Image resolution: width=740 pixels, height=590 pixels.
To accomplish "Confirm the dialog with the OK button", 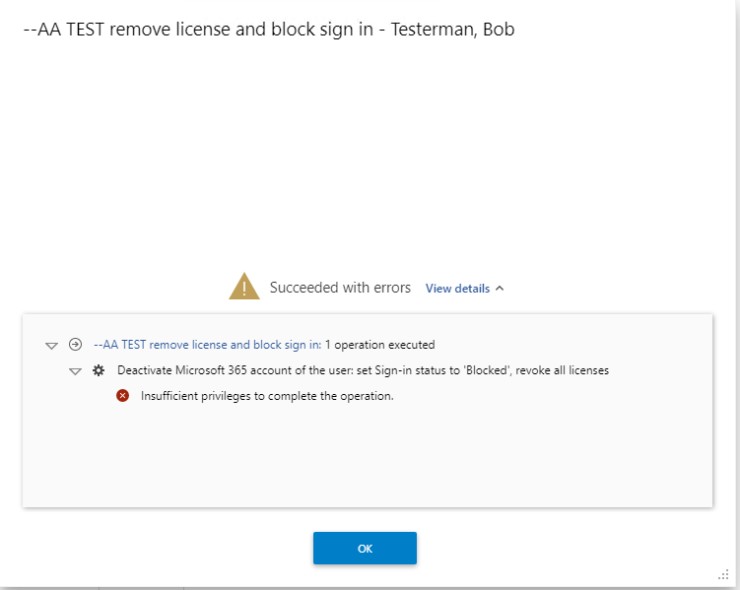I will pos(365,548).
